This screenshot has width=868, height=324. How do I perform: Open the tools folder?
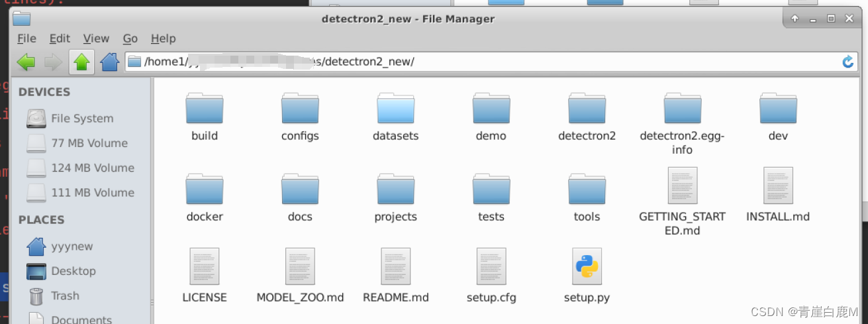(x=587, y=189)
